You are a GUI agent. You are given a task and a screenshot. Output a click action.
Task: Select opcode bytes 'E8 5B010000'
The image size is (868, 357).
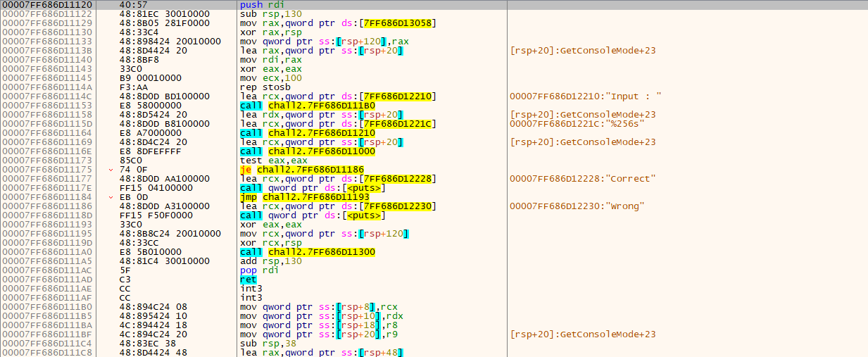click(x=149, y=252)
